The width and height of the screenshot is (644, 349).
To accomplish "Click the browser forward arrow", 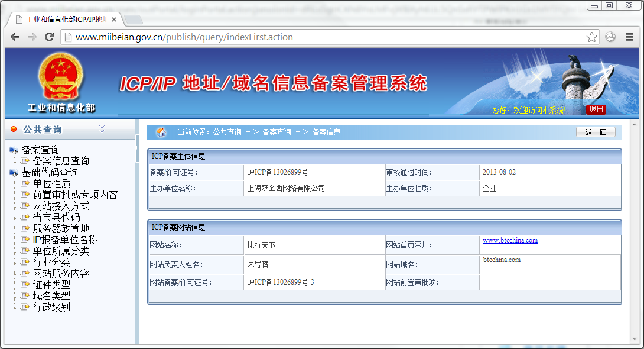I will (x=32, y=37).
